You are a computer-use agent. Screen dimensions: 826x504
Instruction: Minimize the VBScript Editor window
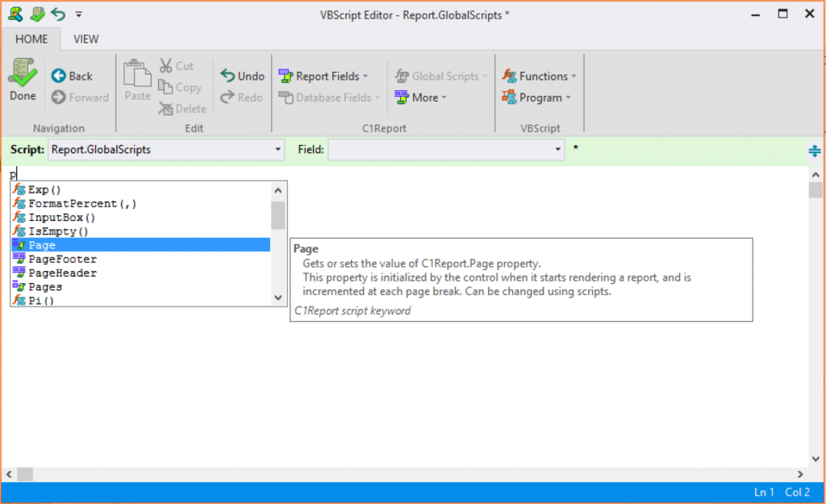pos(755,15)
